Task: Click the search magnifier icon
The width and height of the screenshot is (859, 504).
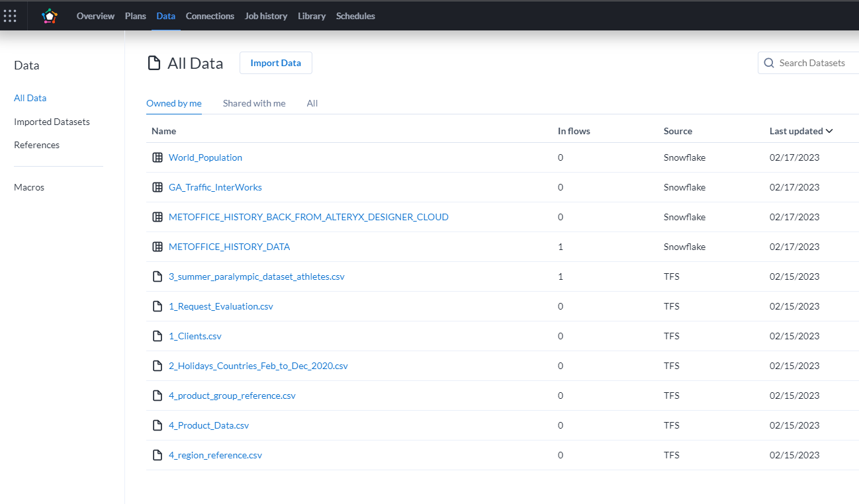Action: [x=769, y=63]
